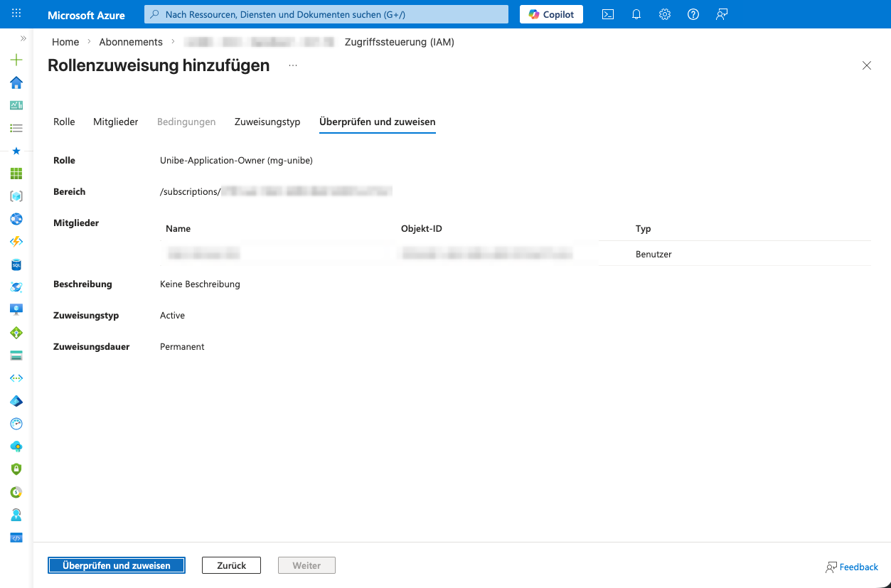Open the Feedback link at bottom right
The image size is (891, 588).
click(x=852, y=567)
